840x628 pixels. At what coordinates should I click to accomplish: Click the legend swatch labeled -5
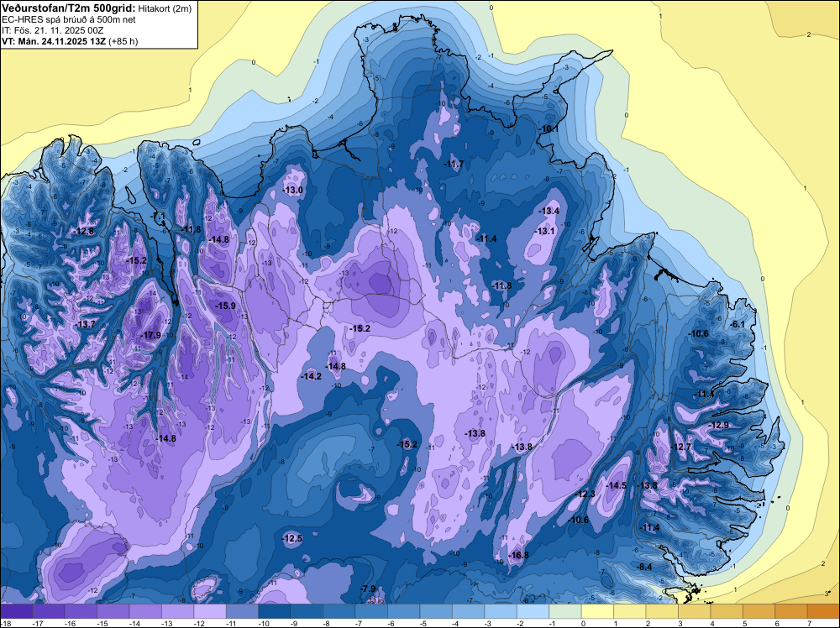[x=436, y=611]
